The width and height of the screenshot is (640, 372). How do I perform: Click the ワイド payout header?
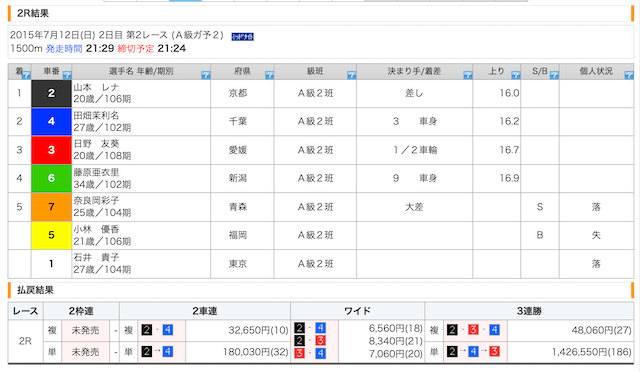tap(358, 311)
